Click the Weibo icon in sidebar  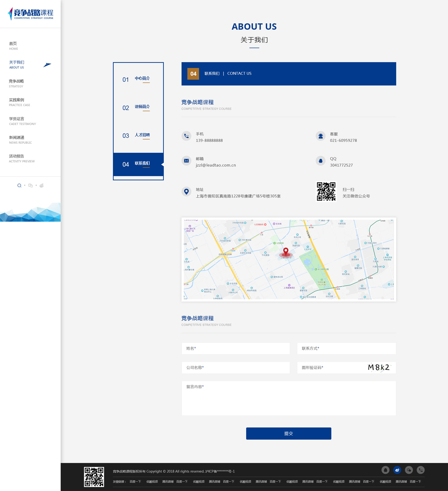42,186
